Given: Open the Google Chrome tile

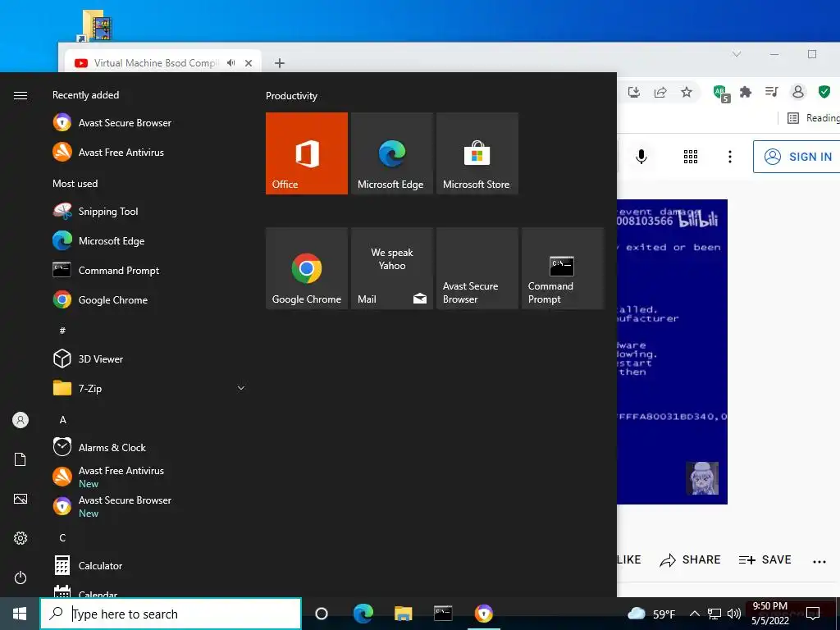Looking at the screenshot, I should (307, 268).
